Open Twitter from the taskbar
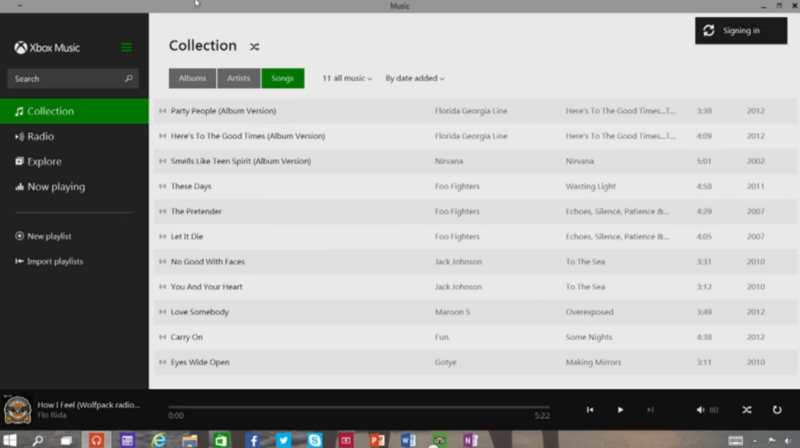Screen dimensions: 800x448 pos(284,440)
